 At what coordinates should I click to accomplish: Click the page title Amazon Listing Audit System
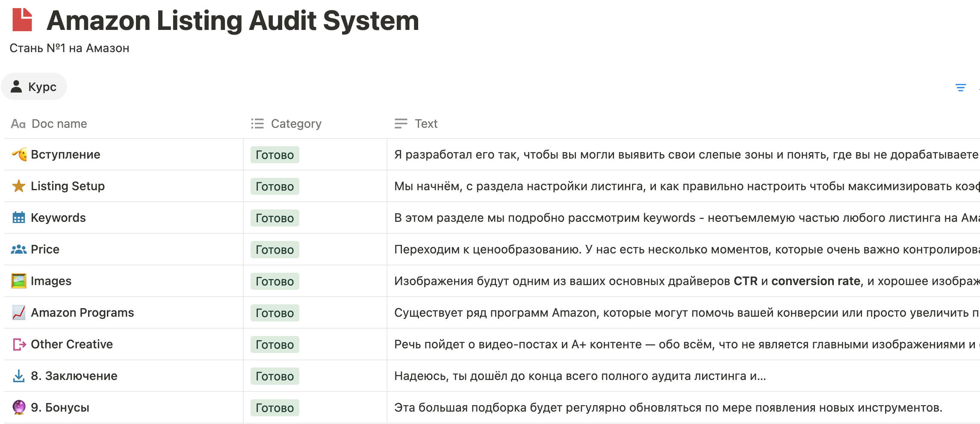pyautogui.click(x=233, y=21)
